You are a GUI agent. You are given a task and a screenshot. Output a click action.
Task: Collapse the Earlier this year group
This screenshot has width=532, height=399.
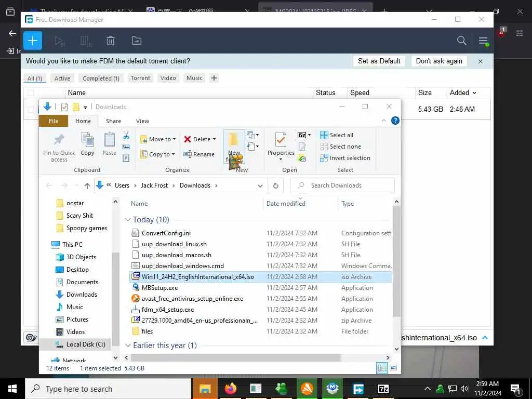tap(128, 345)
